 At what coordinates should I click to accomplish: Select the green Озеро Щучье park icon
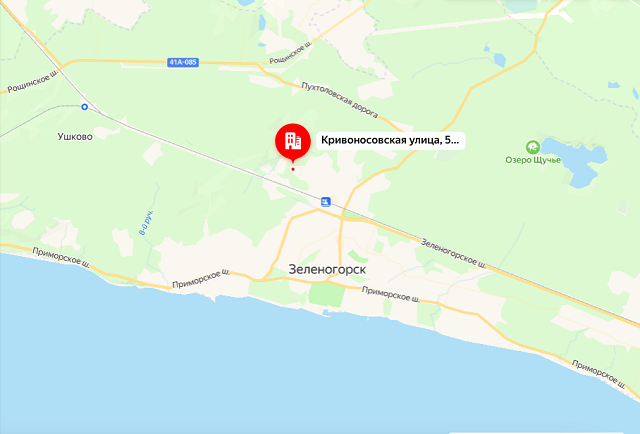click(x=533, y=147)
